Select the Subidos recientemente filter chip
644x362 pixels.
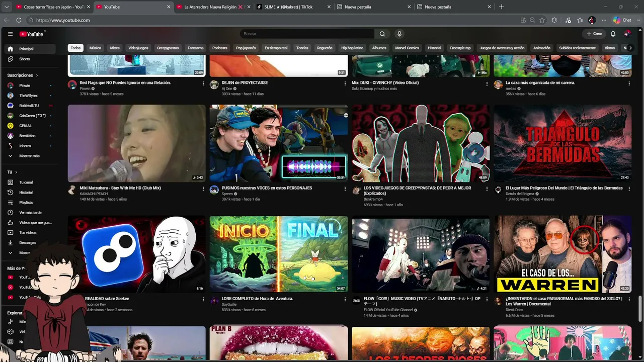pos(578,48)
